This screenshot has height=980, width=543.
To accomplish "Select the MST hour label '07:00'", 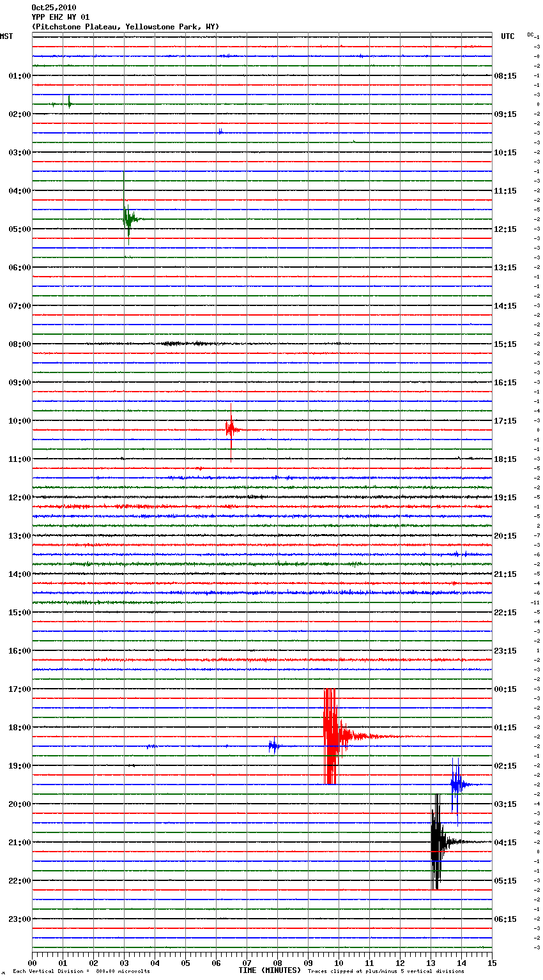I will point(19,306).
